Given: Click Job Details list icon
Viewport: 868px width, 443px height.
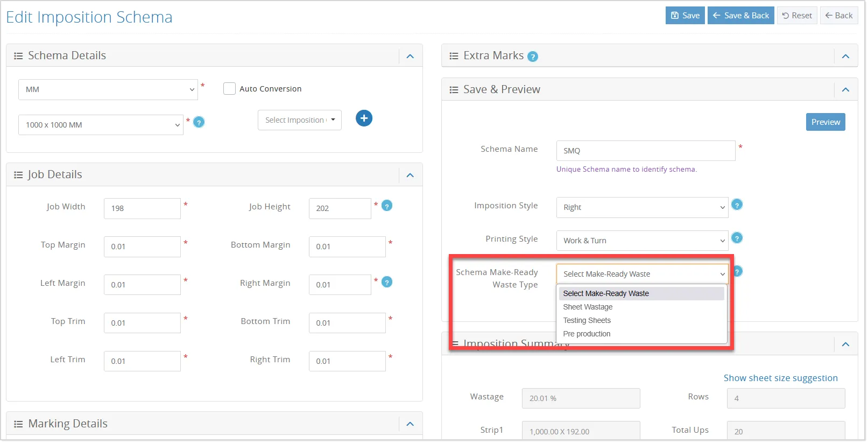Looking at the screenshot, I should click(x=18, y=175).
